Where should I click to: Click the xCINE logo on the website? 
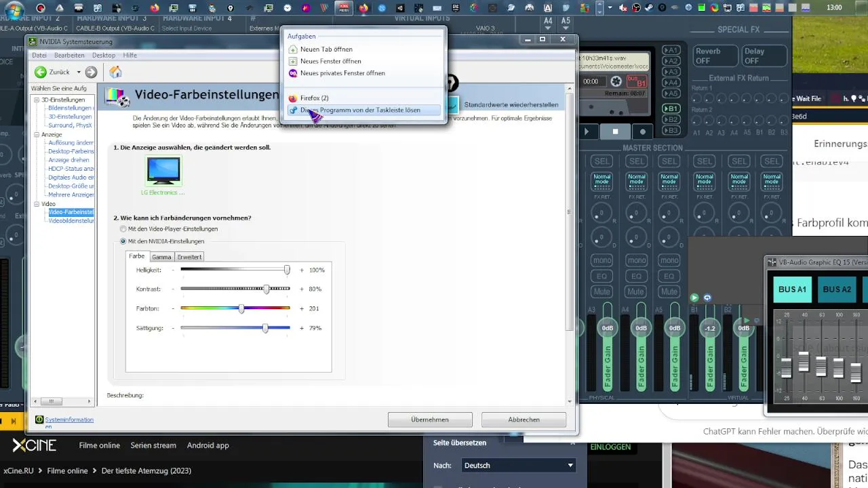click(34, 445)
